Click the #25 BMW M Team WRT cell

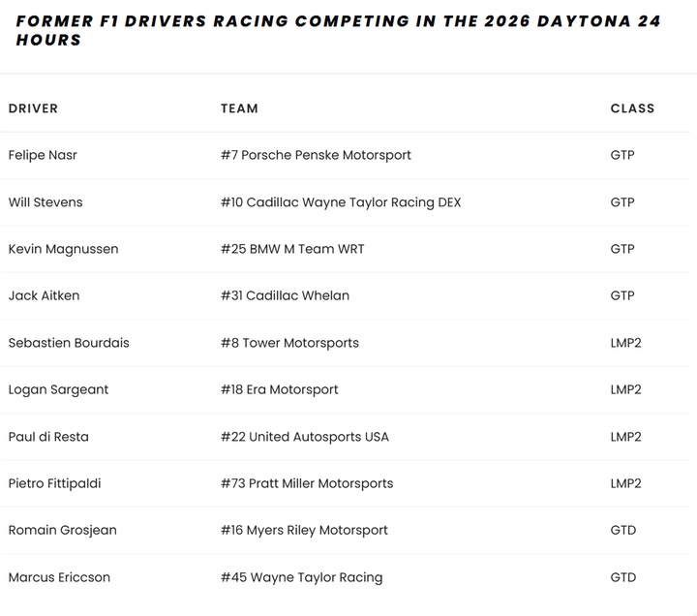point(292,249)
